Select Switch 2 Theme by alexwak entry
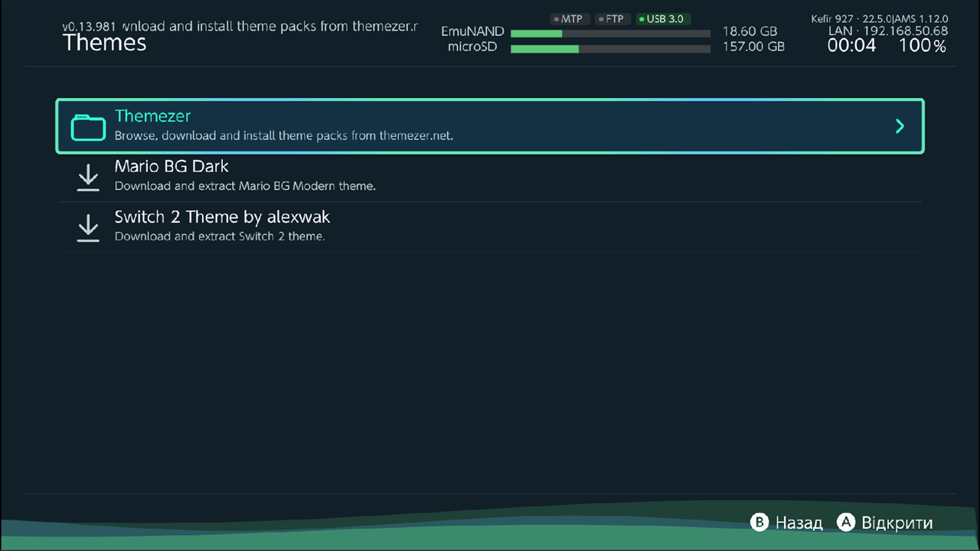980x551 pixels. tap(490, 227)
